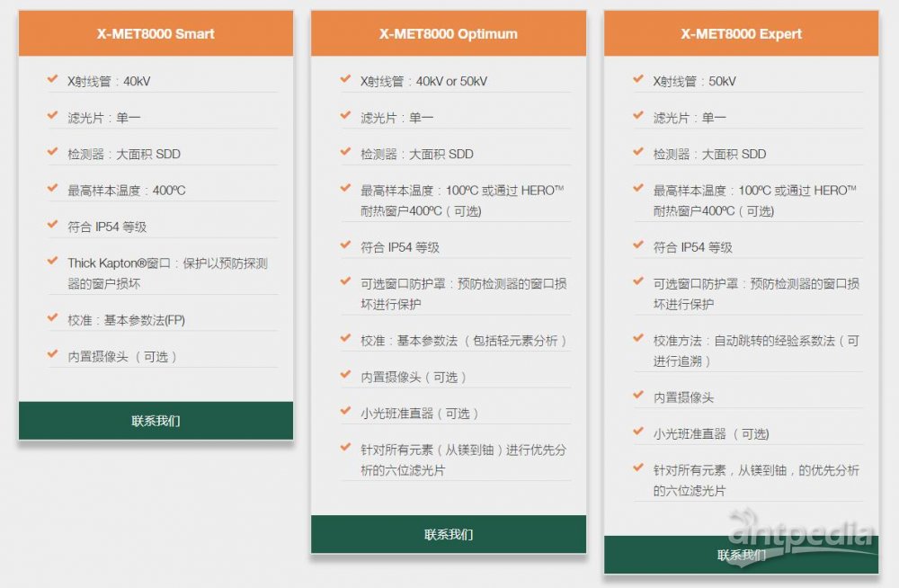Click text '内置摄像头（可选）' in Smart card
The height and width of the screenshot is (588, 899).
pyautogui.click(x=122, y=357)
